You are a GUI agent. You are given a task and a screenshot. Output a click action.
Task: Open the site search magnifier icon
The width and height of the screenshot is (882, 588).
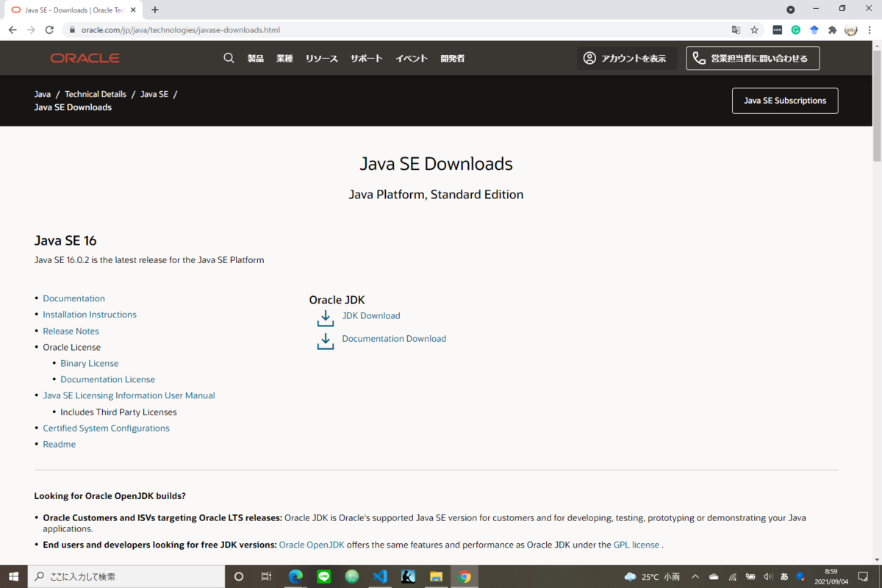(x=229, y=58)
